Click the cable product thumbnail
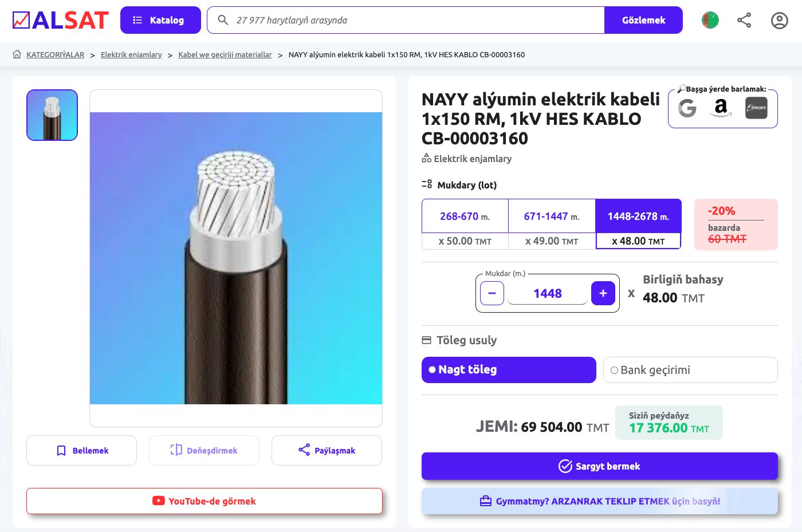 pos(52,115)
